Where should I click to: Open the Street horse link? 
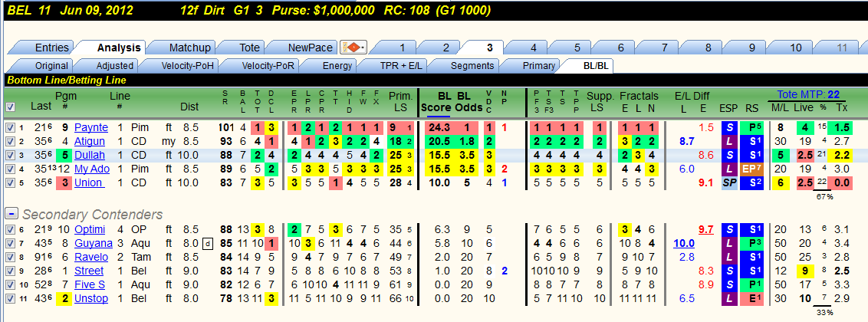pos(89,271)
